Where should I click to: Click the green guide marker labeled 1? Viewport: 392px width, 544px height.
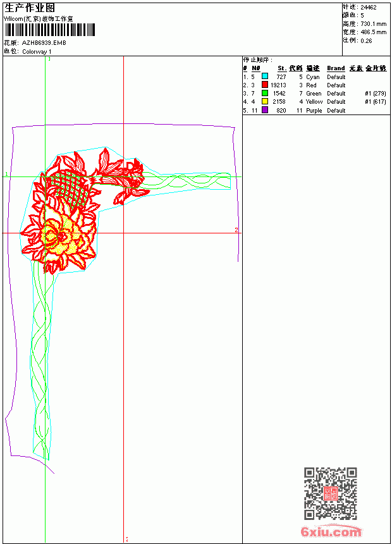[6, 174]
